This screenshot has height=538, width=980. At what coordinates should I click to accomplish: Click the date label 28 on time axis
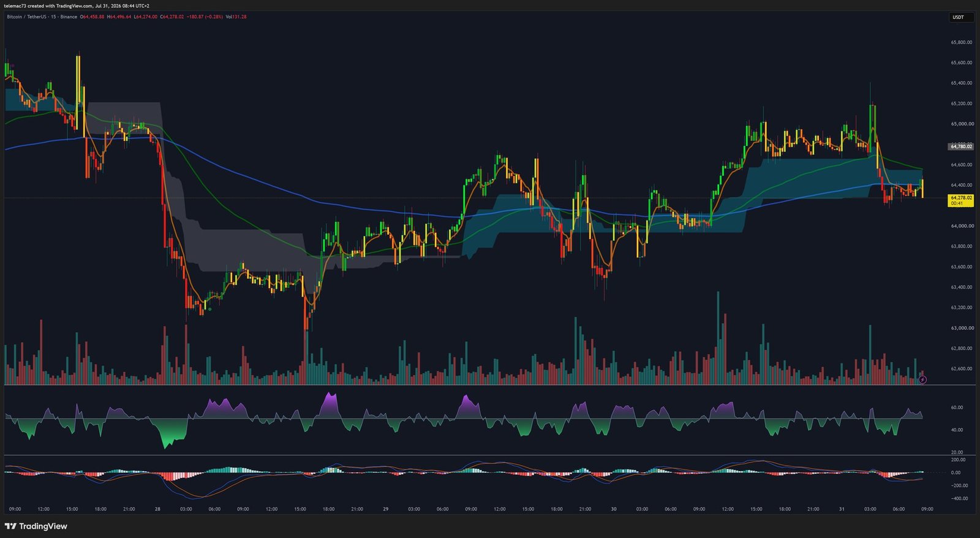coord(157,509)
